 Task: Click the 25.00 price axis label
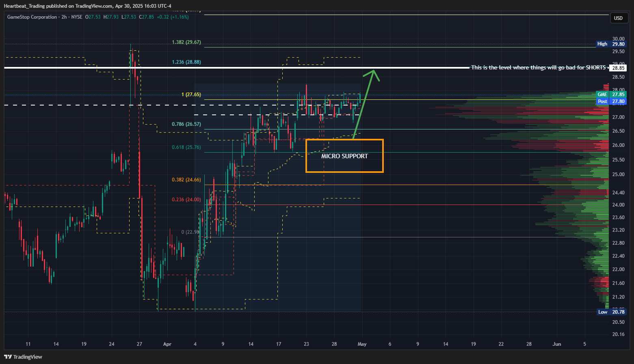619,174
